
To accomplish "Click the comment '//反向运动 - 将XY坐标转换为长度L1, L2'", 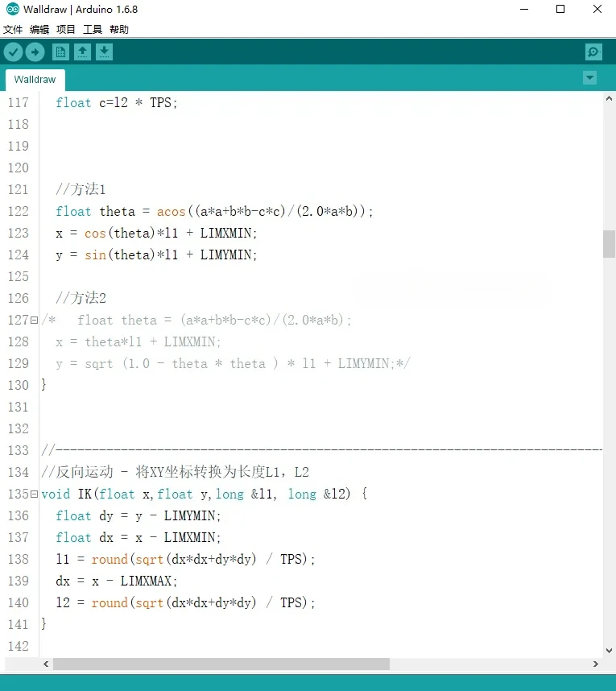I will (176, 473).
